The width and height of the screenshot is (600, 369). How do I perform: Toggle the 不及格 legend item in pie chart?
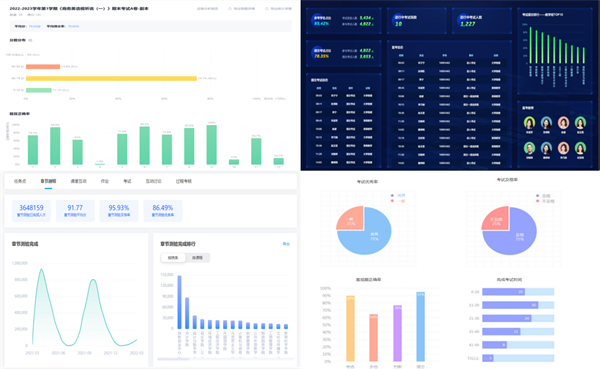tap(545, 201)
